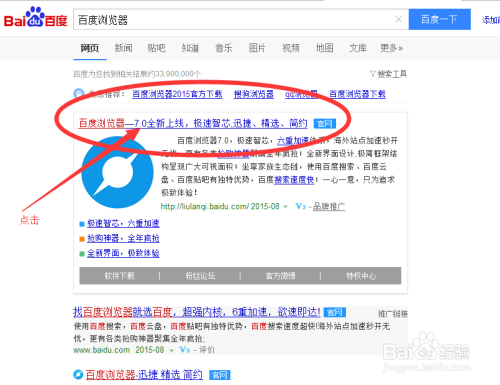Open the 贴吧 tab
Viewport: 500px width, 385px height.
pos(157,48)
